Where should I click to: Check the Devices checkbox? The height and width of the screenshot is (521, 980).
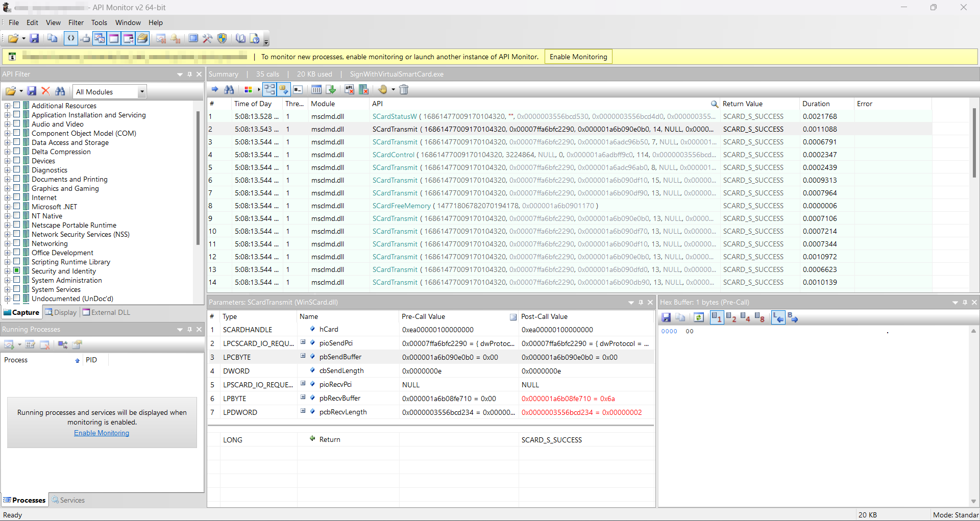coord(17,160)
